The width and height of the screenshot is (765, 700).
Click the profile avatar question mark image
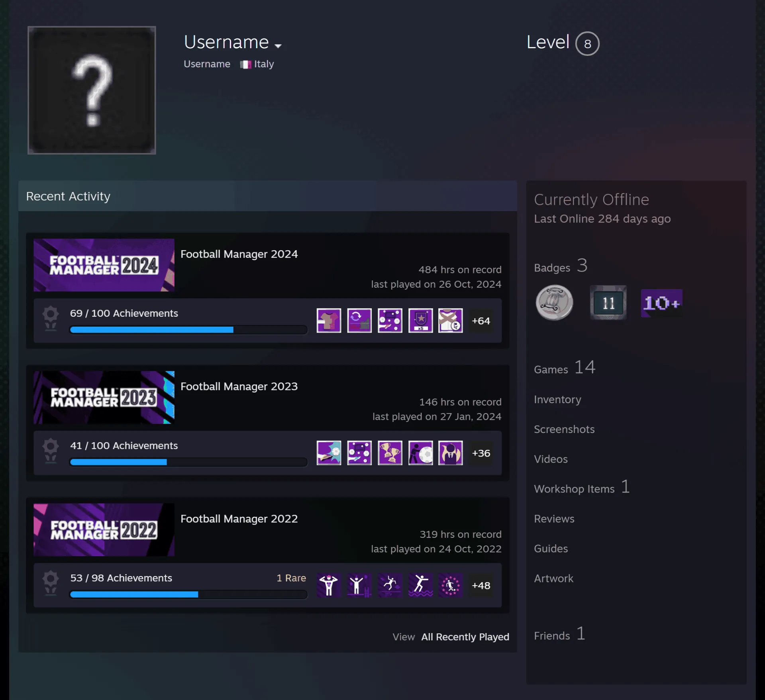click(x=92, y=90)
